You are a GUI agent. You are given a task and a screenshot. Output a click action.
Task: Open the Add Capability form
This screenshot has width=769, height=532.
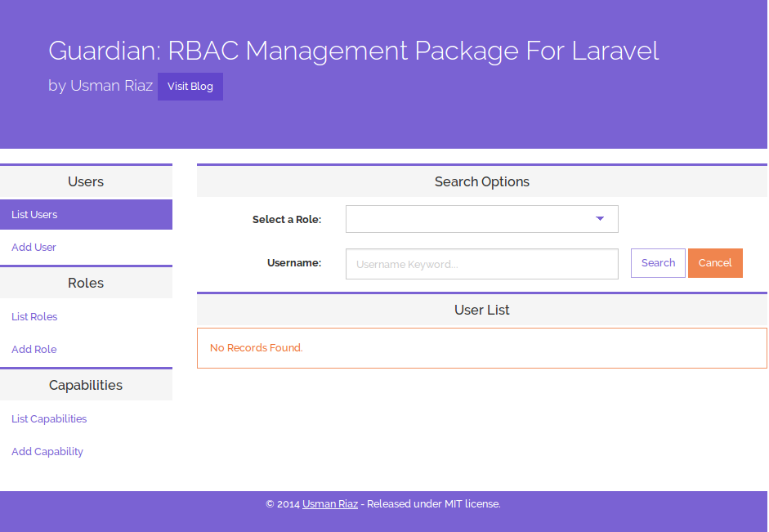click(47, 451)
